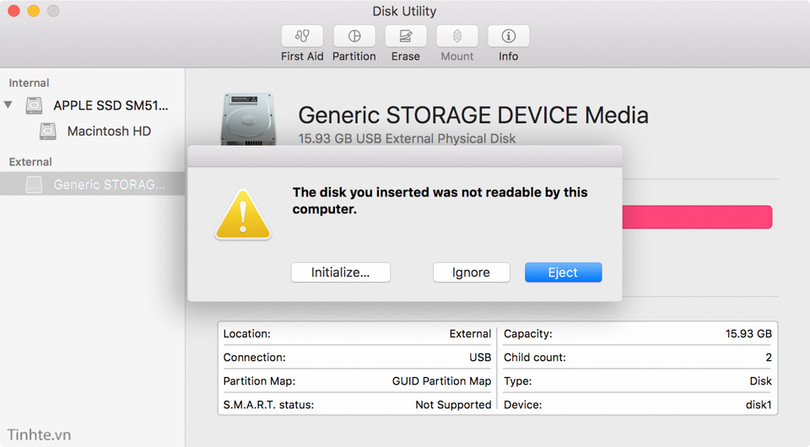The height and width of the screenshot is (447, 810).
Task: Click the Partition Map row in info table
Action: tap(357, 381)
